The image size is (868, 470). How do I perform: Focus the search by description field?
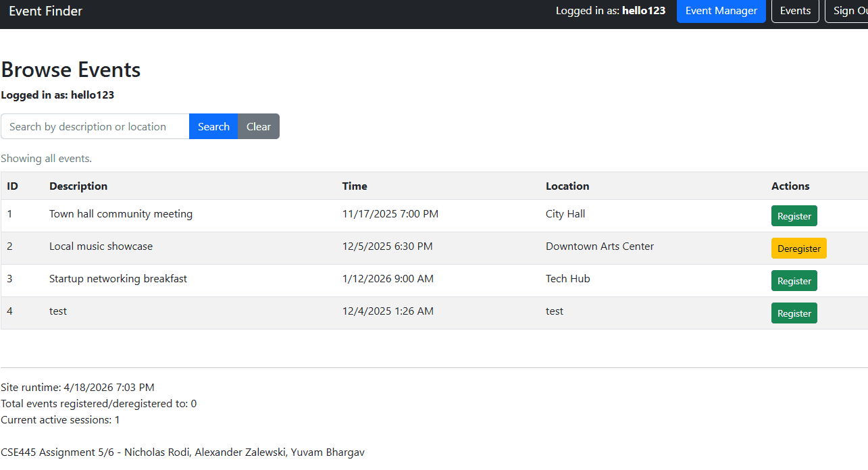click(95, 126)
